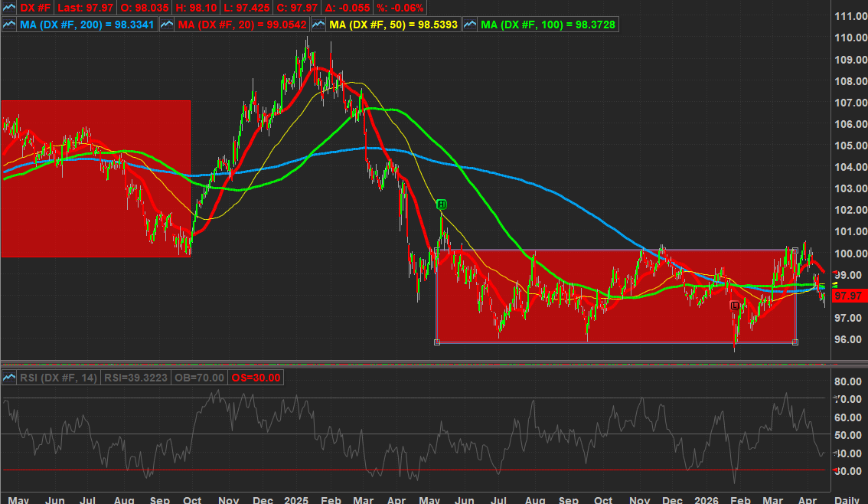Click the 97.97 current price tag

coord(848,296)
